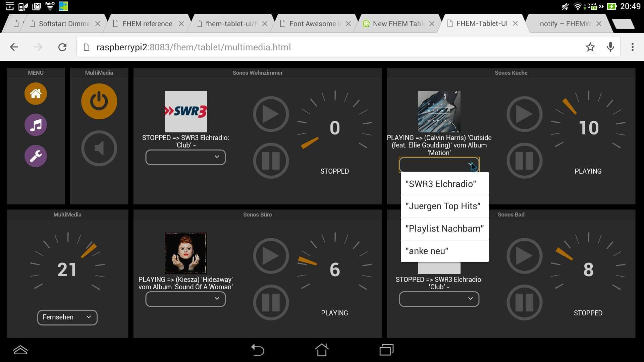The image size is (644, 362).
Task: Pause the Sonos Bad player
Action: 524,303
